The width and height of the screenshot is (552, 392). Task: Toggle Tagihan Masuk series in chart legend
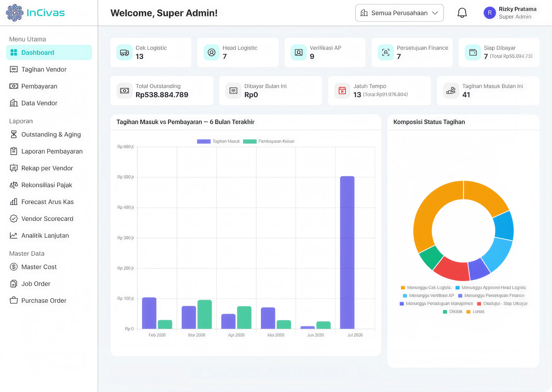coord(218,141)
